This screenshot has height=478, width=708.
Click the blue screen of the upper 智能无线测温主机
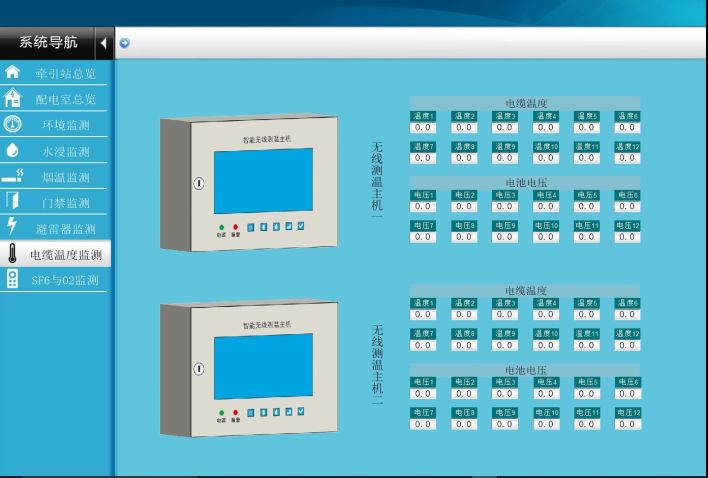263,181
